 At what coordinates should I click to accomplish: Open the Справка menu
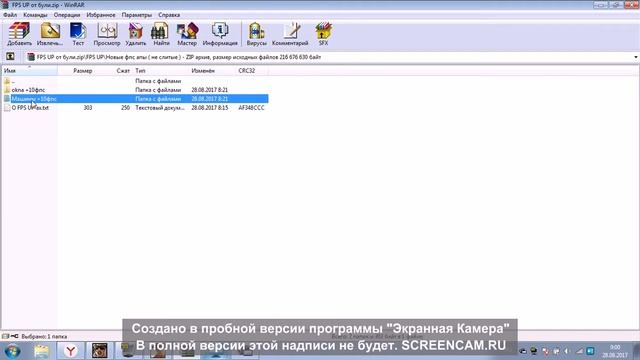(169, 15)
